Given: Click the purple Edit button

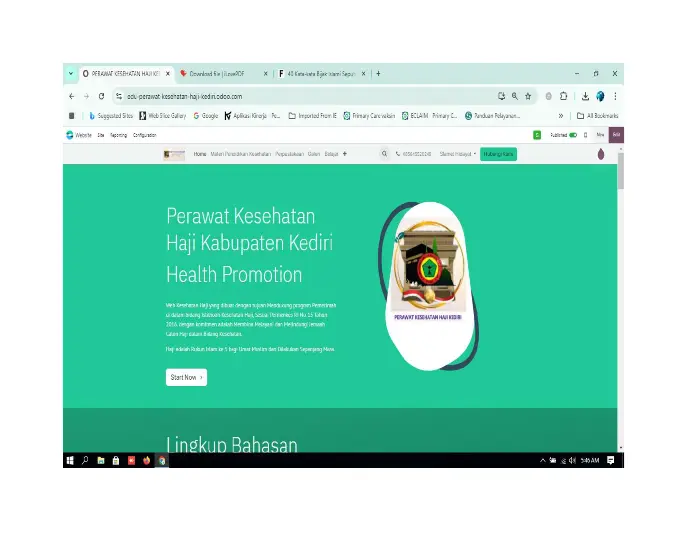Looking at the screenshot, I should tap(616, 135).
